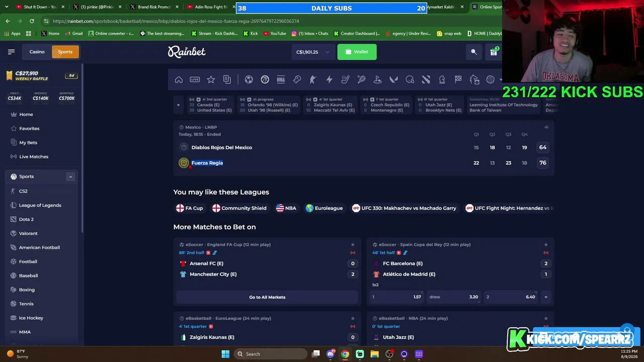Switch to the Sports tab
This screenshot has width=644, height=362.
click(x=65, y=52)
